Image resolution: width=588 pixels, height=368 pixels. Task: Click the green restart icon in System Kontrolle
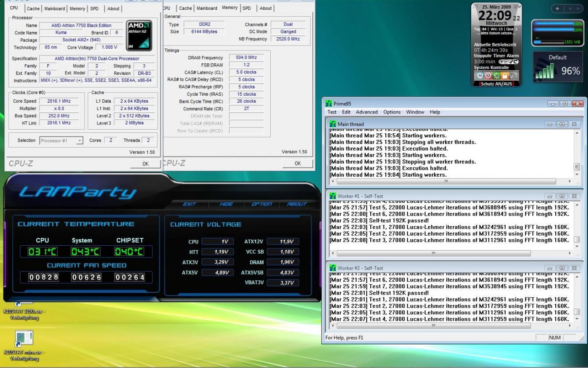[496, 75]
